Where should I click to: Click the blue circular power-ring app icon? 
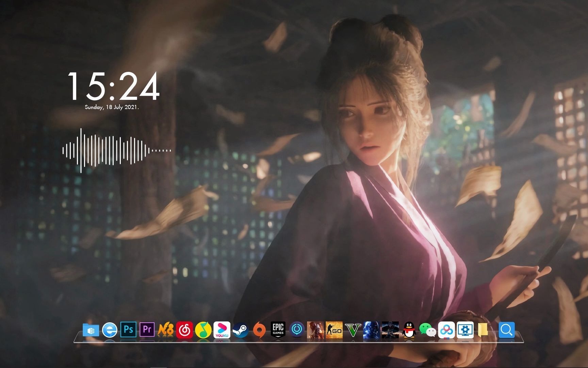tap(297, 330)
